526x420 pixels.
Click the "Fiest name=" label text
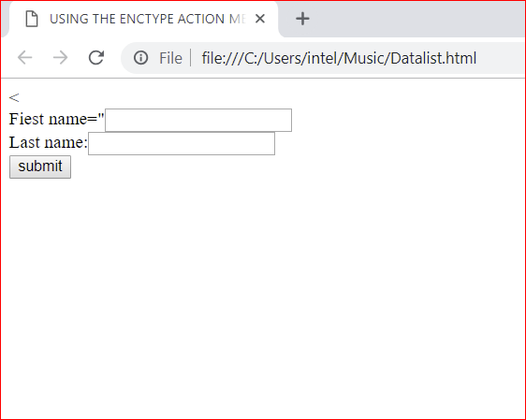[56, 119]
